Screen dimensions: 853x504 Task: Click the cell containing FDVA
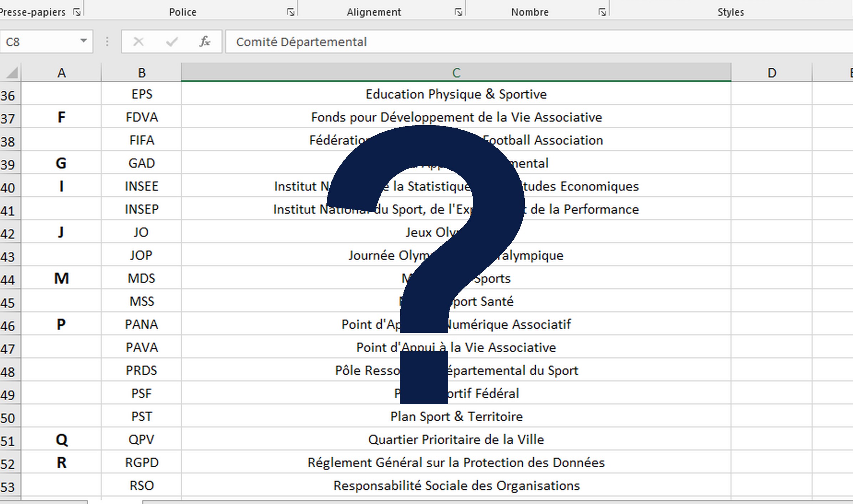(142, 117)
